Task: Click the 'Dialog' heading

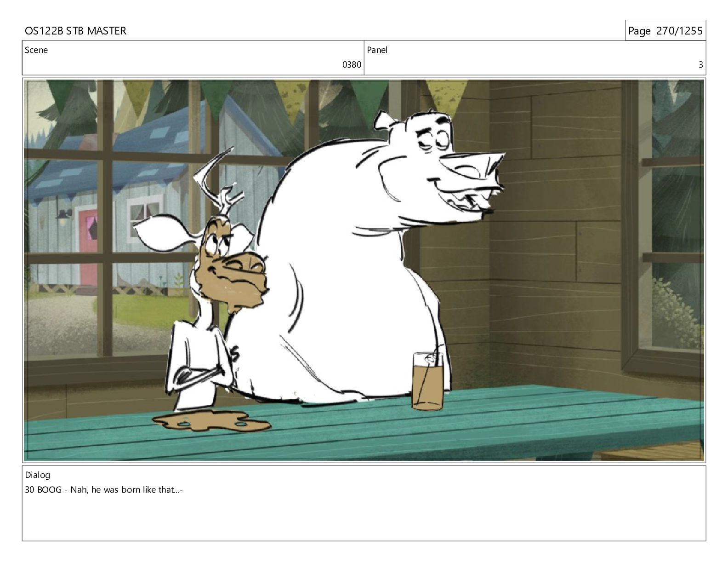Action: [x=38, y=475]
